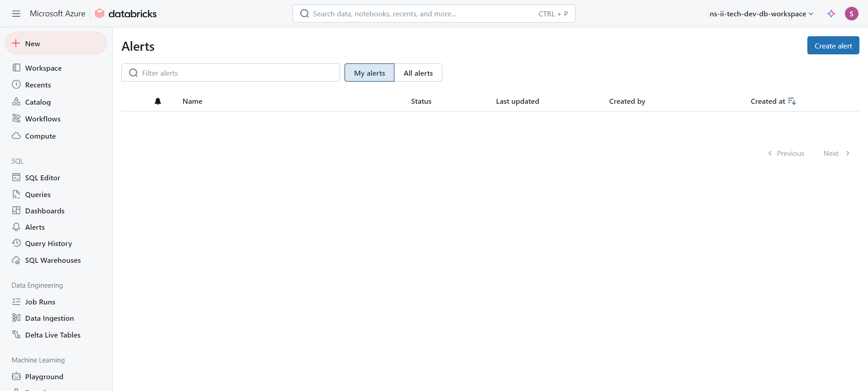Click the Last updated column header
The height and width of the screenshot is (391, 868).
[518, 101]
